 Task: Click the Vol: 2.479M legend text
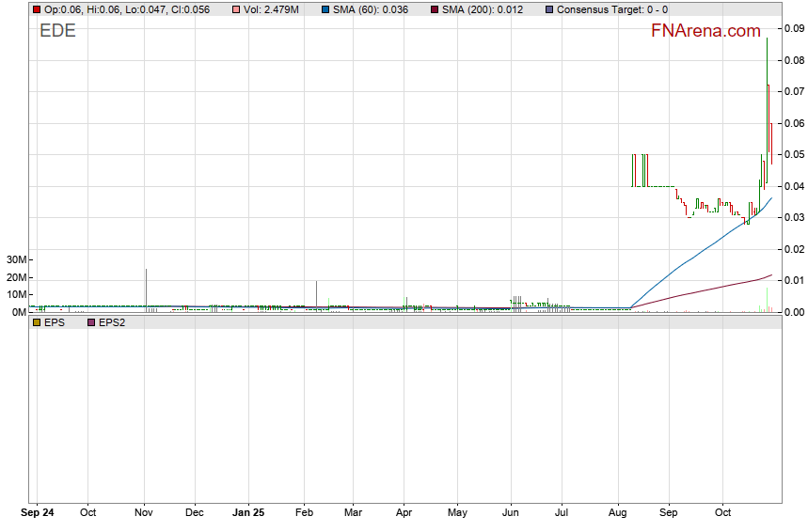272,9
